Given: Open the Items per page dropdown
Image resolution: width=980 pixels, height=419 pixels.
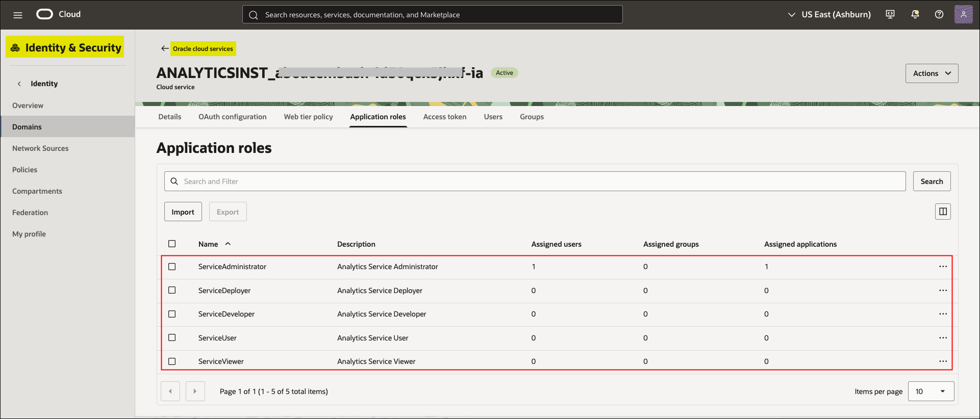Looking at the screenshot, I should pyautogui.click(x=931, y=391).
